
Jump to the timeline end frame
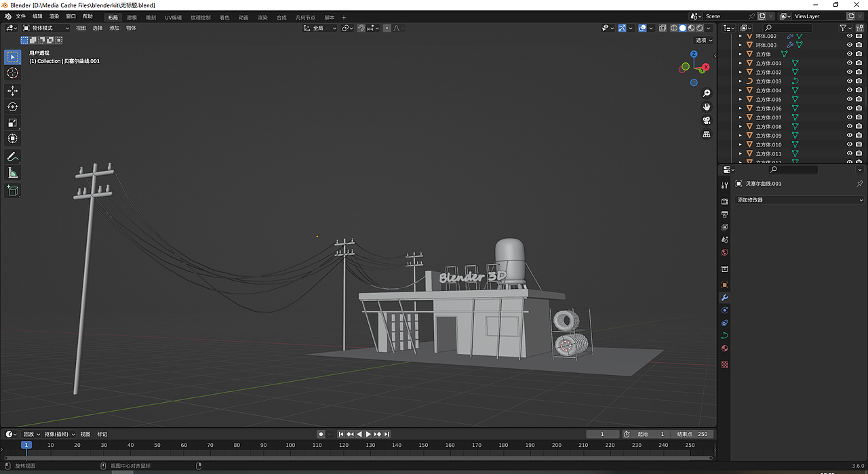click(x=387, y=434)
